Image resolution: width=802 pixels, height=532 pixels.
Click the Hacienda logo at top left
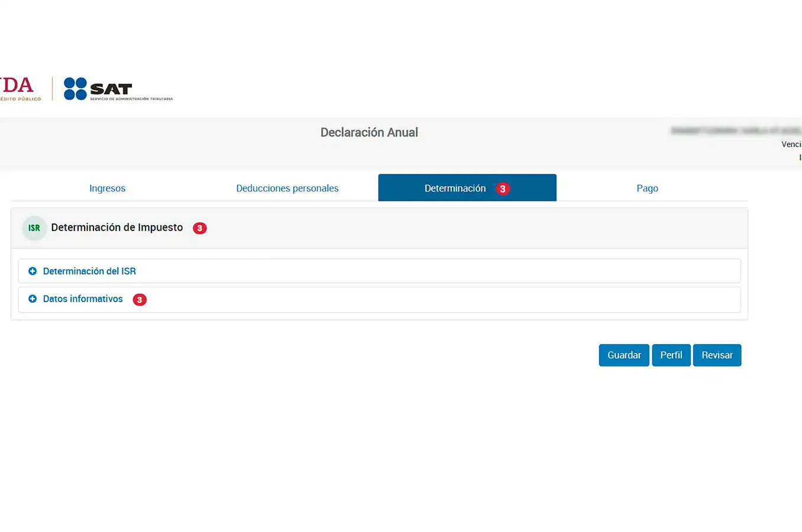point(19,89)
